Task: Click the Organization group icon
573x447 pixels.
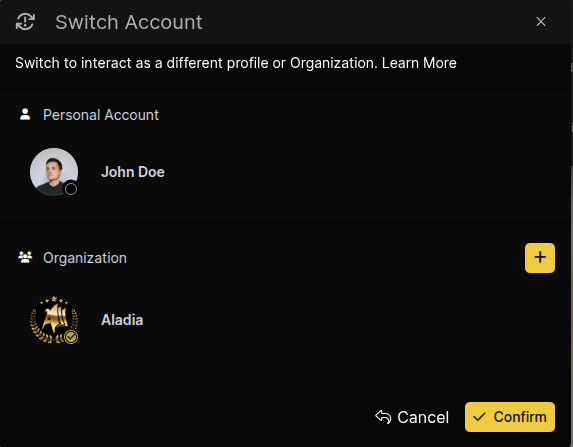Action: pos(25,258)
